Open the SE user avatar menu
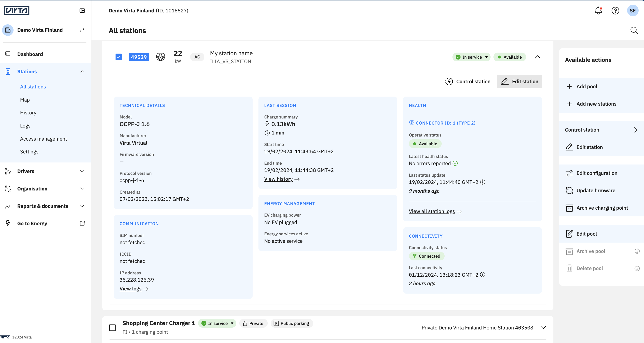The width and height of the screenshot is (644, 343). pyautogui.click(x=633, y=11)
